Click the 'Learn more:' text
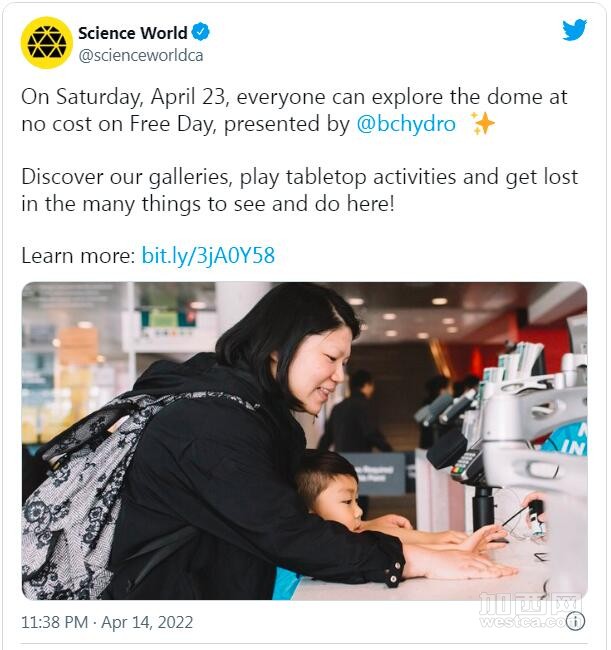Screen dimensions: 611x650 [x=78, y=255]
